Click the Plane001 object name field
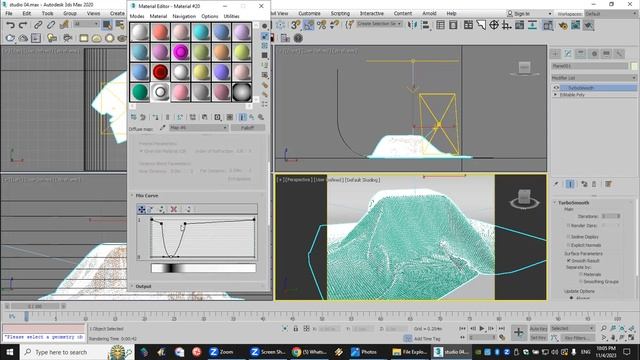The height and width of the screenshot is (360, 640). coord(590,66)
